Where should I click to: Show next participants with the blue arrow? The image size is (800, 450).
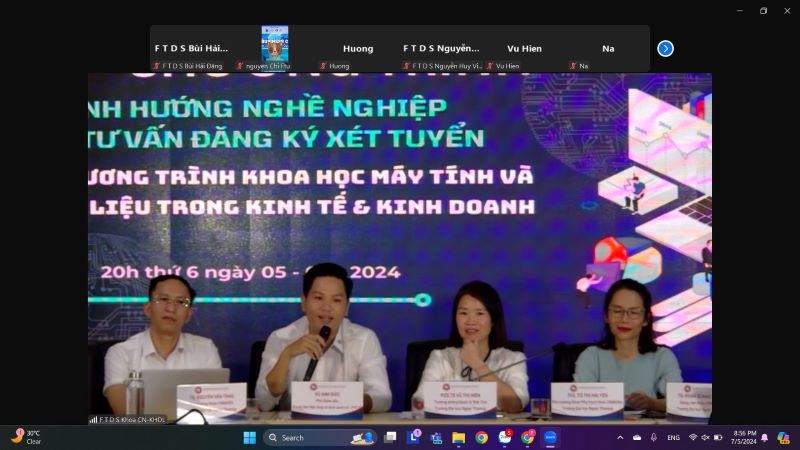(x=665, y=48)
